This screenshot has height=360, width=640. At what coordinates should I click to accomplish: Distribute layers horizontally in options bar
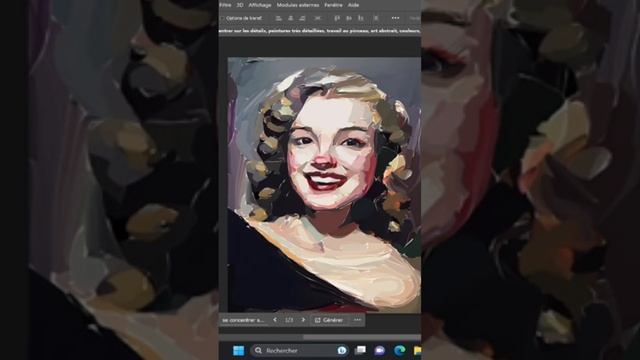[x=318, y=18]
